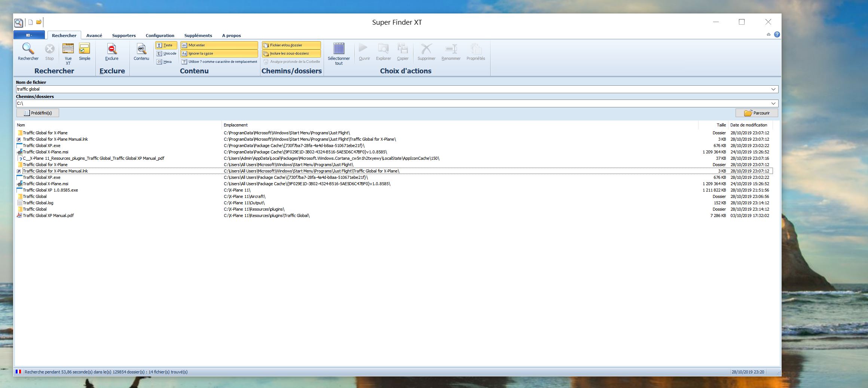The image size is (868, 388).
Task: Click the Parcourir browse button
Action: [x=757, y=113]
